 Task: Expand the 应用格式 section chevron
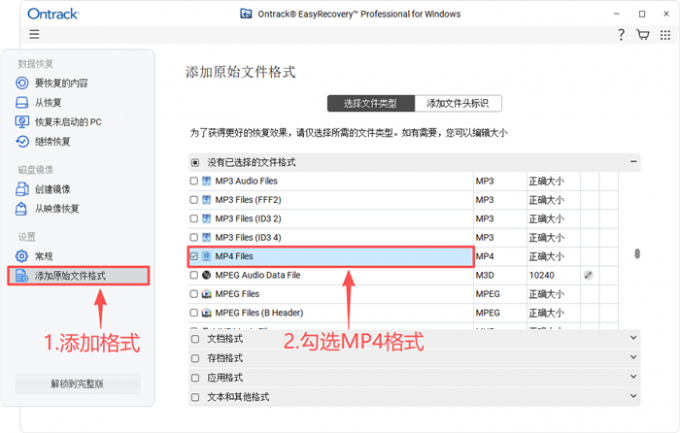tap(633, 377)
